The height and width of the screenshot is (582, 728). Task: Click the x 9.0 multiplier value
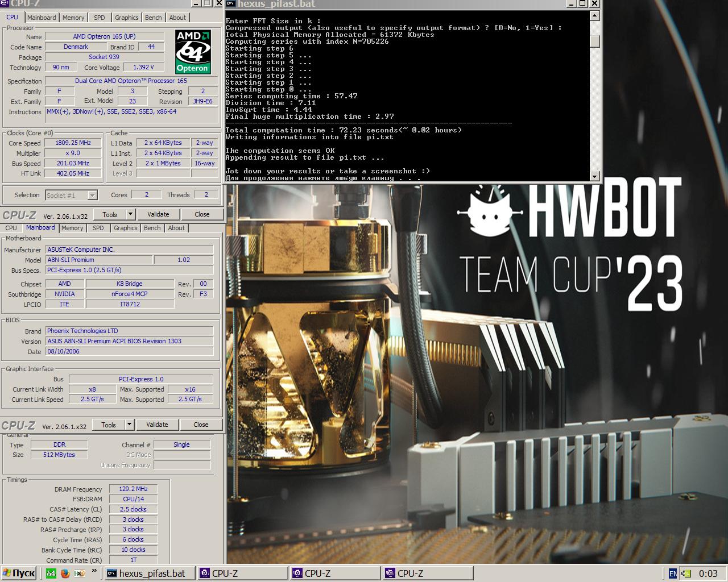[x=73, y=153]
